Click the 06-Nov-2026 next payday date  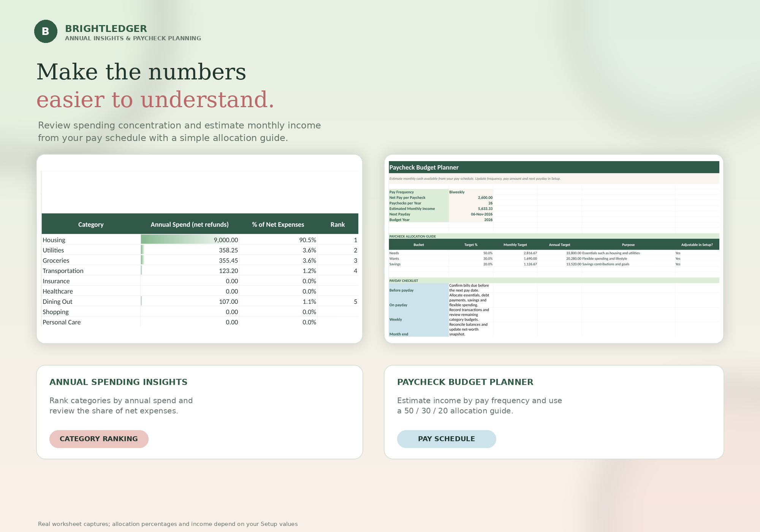point(481,214)
